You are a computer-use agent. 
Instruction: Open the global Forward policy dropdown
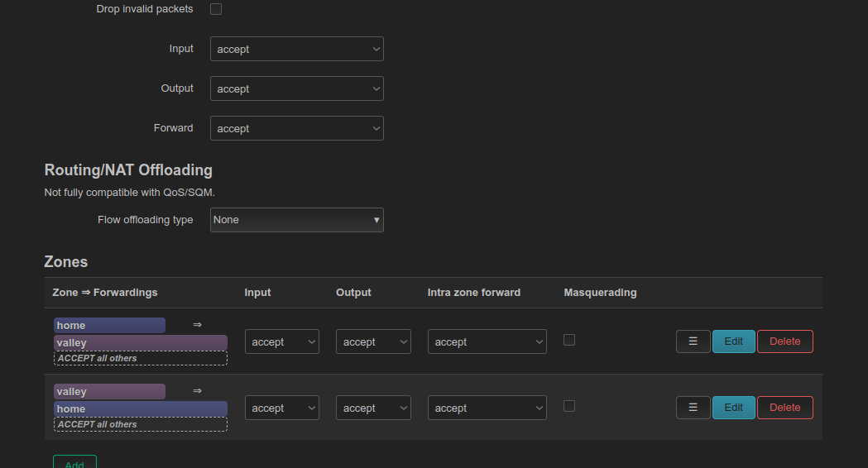(x=297, y=128)
